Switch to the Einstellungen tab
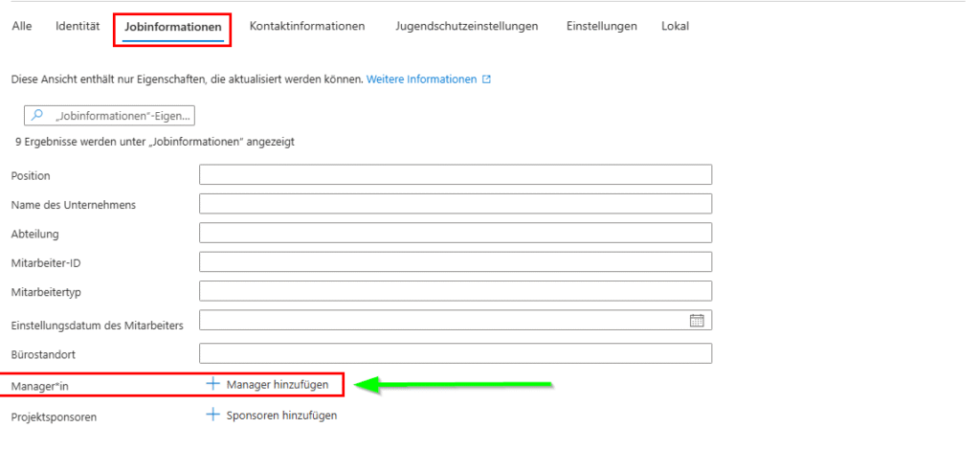The width and height of the screenshot is (980, 450). pyautogui.click(x=601, y=27)
